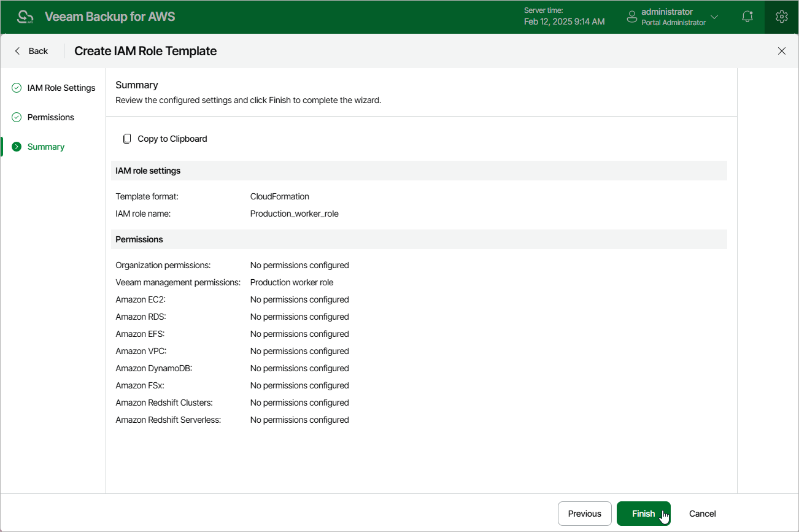
Task: Click the Copy to Clipboard icon
Action: pyautogui.click(x=127, y=139)
